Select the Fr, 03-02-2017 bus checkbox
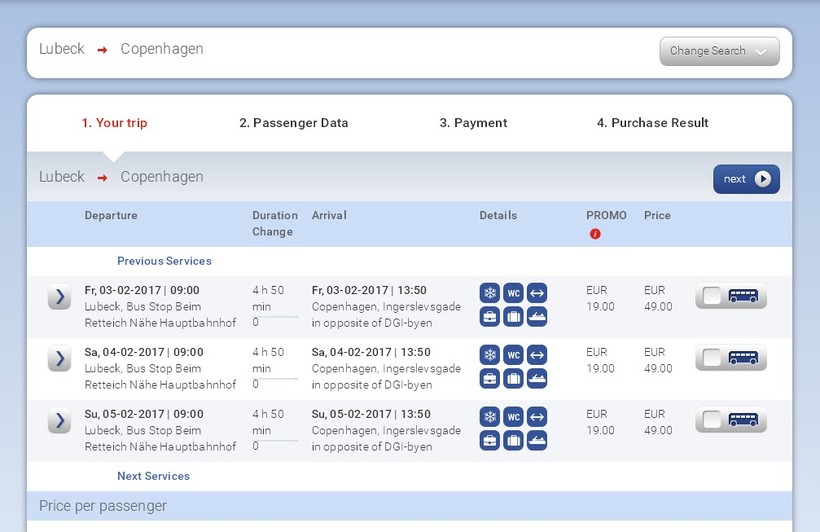Viewport: 820px width, 532px height. click(711, 296)
